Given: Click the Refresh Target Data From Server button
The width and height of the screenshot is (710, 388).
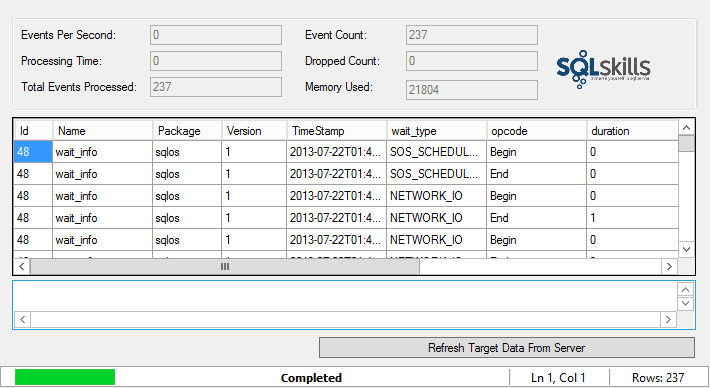Looking at the screenshot, I should click(507, 347).
